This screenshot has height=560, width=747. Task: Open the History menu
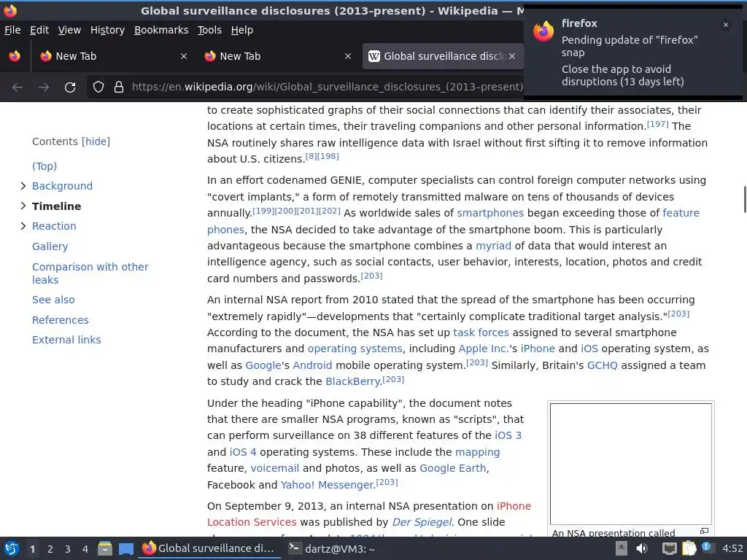[107, 30]
